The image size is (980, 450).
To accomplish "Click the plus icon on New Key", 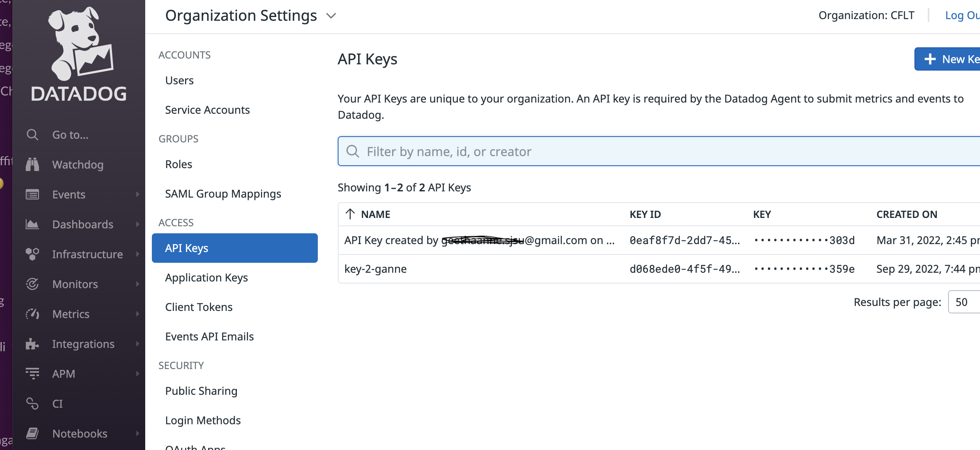I will coord(930,59).
